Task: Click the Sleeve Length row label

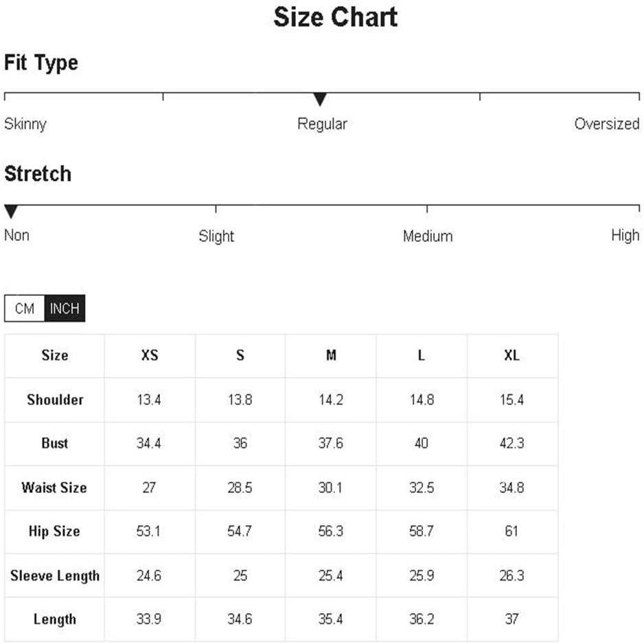Action: [55, 576]
